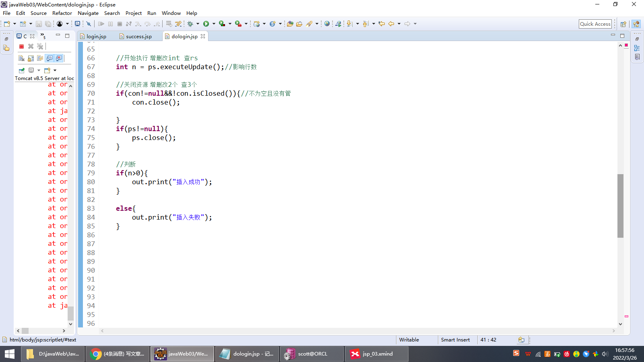Viewport: 644px width, 362px height.
Task: Open the Window menu
Action: (x=171, y=13)
